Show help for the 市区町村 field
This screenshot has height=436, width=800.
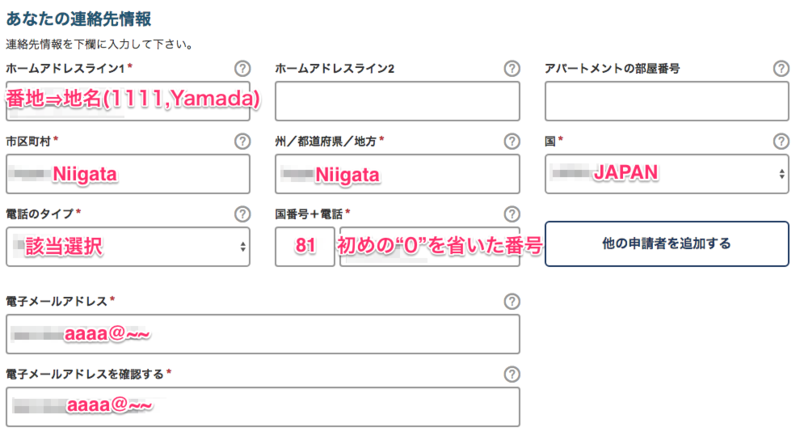point(242,141)
